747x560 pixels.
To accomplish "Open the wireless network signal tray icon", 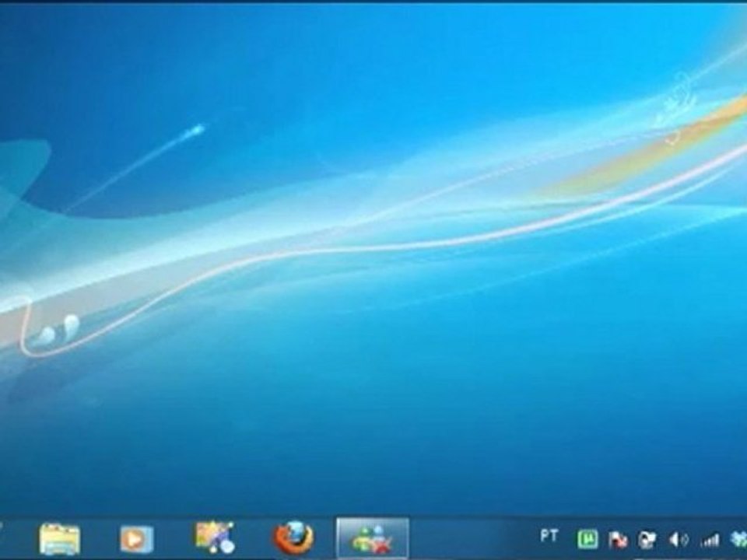I will click(x=710, y=541).
